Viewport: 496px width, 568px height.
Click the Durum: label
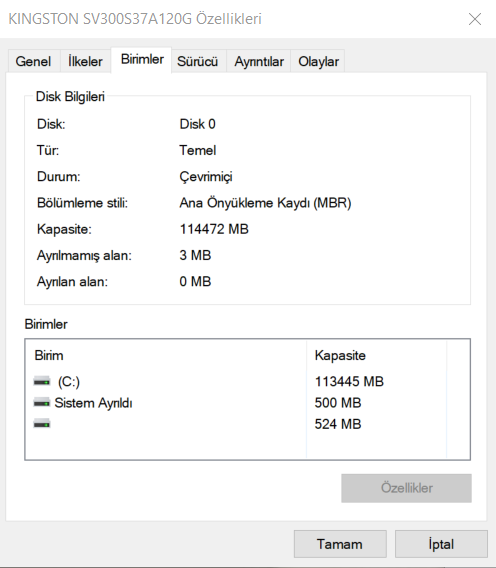pyautogui.click(x=58, y=177)
